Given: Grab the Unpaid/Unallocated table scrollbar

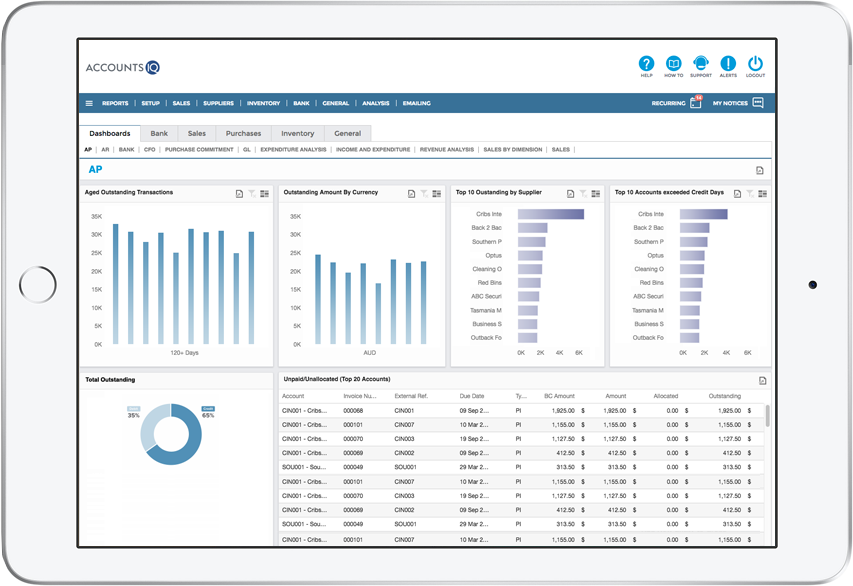Looking at the screenshot, I should (768, 416).
